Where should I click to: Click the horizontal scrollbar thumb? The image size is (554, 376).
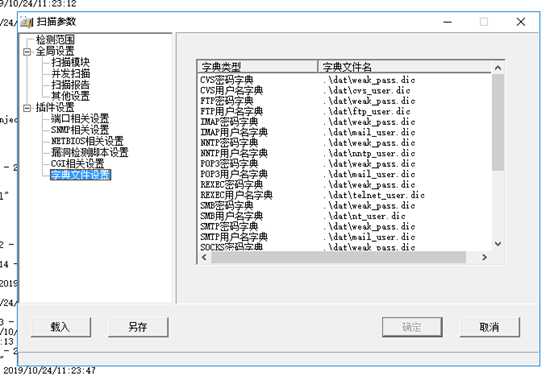click(338, 258)
